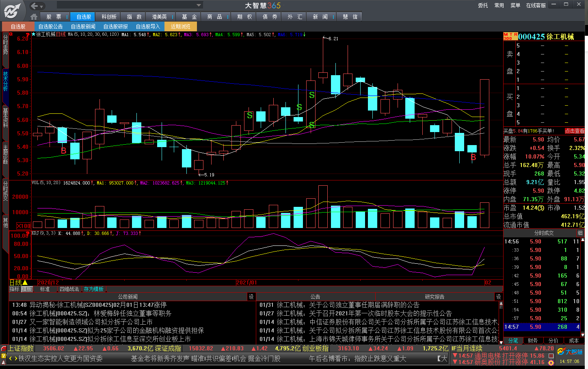The width and height of the screenshot is (588, 369).
Task: Click the 日线 period selector
Action: pos(19,282)
